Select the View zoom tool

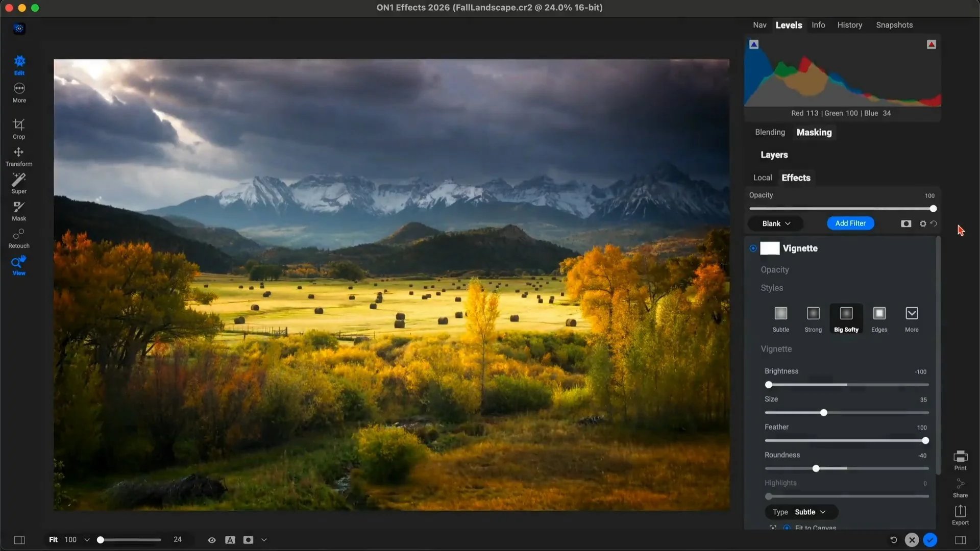click(x=19, y=266)
